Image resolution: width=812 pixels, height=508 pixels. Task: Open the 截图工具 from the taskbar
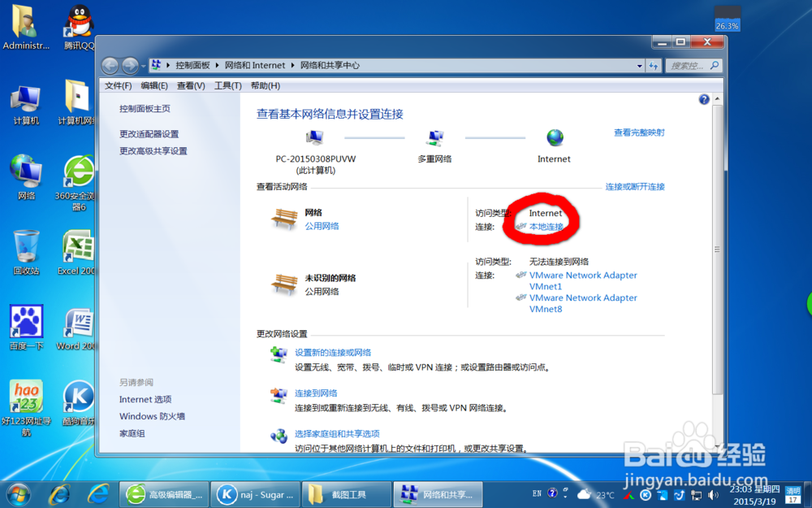pos(346,493)
